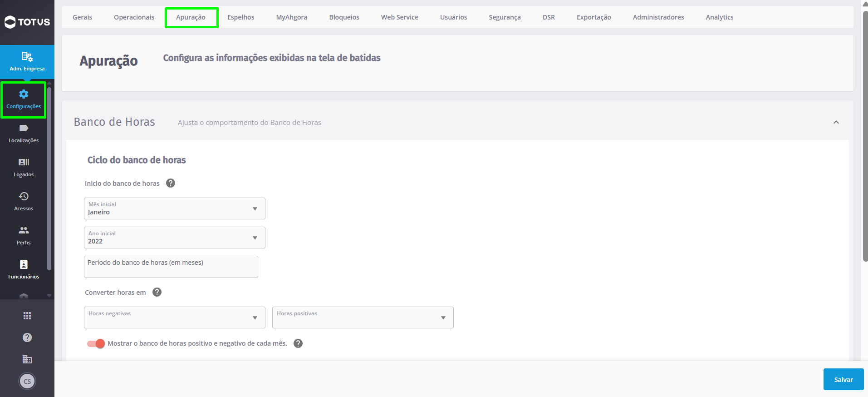Open Acessos history icon
The width and height of the screenshot is (868, 397).
(24, 196)
